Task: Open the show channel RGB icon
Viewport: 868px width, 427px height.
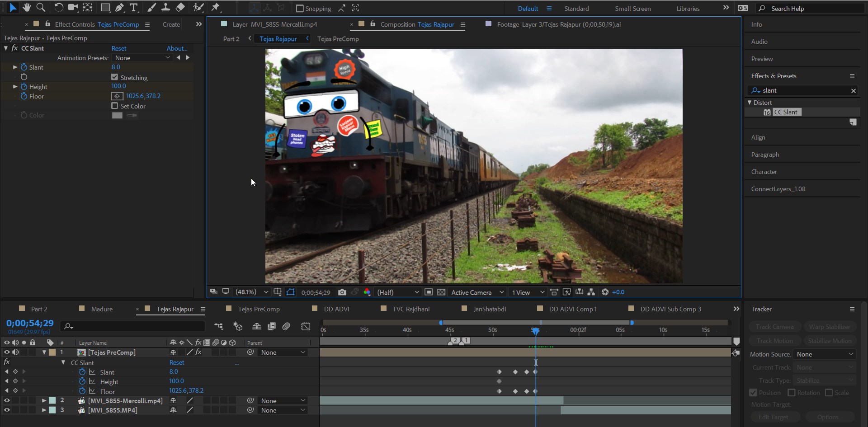Action: 367,292
